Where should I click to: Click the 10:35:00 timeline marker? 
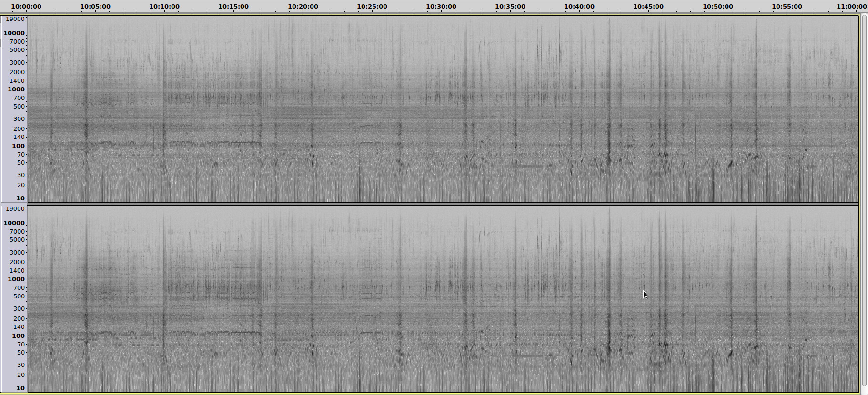click(x=510, y=7)
